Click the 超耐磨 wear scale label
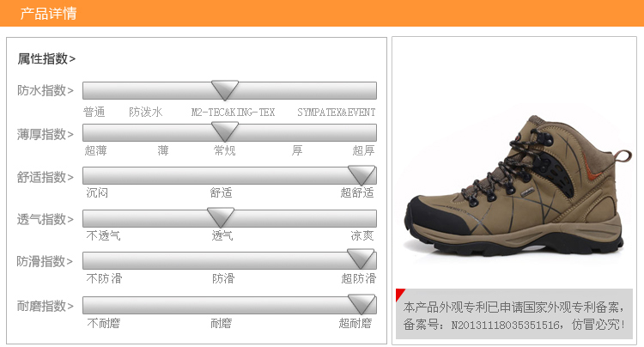644x347 pixels. pyautogui.click(x=355, y=323)
